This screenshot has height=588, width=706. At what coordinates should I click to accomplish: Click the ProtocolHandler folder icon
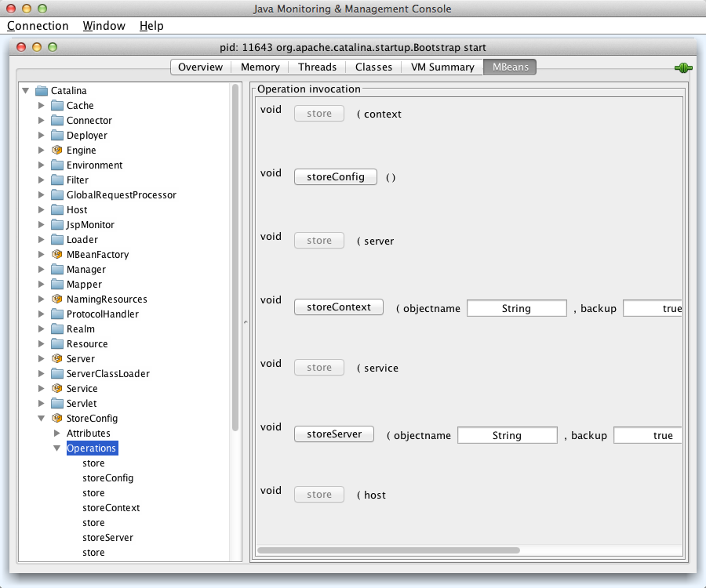coord(57,314)
